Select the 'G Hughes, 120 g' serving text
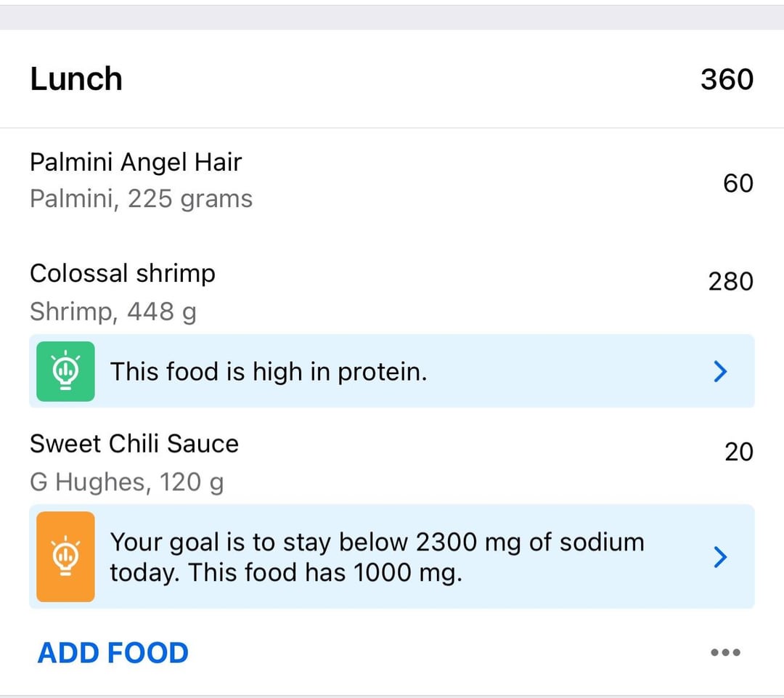The width and height of the screenshot is (784, 698). tap(126, 482)
